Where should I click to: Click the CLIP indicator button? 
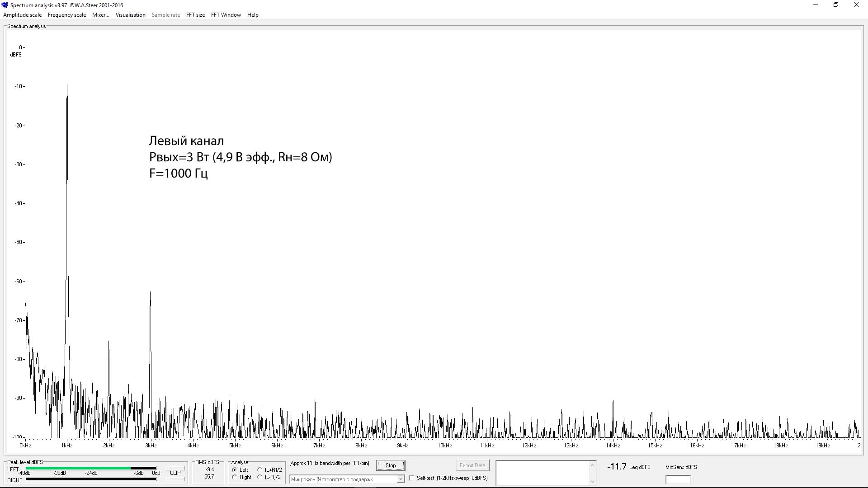point(175,473)
